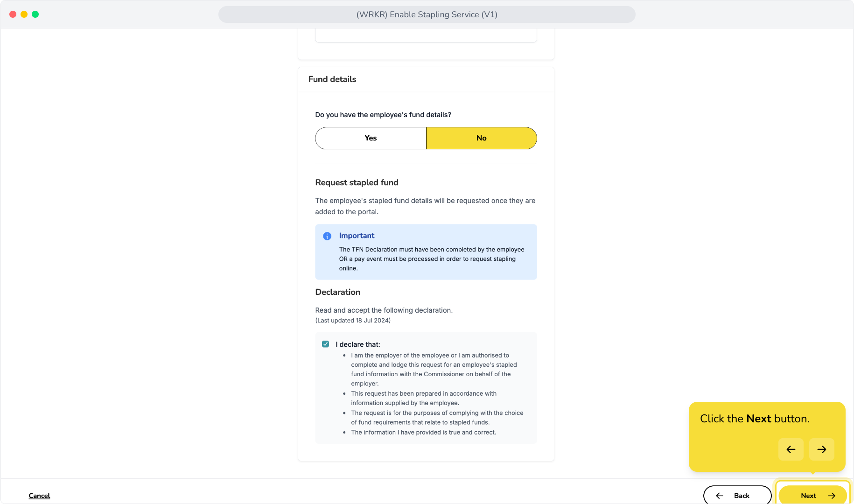Click the Declaration section heading

point(338,292)
